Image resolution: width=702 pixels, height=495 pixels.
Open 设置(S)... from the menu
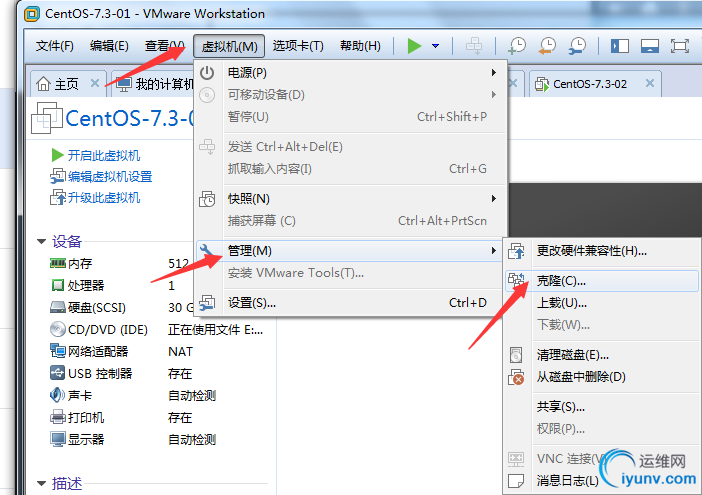(351, 303)
